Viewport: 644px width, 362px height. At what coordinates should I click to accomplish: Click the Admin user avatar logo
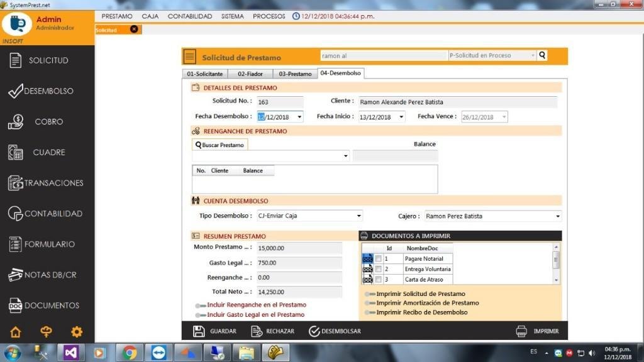tap(17, 23)
